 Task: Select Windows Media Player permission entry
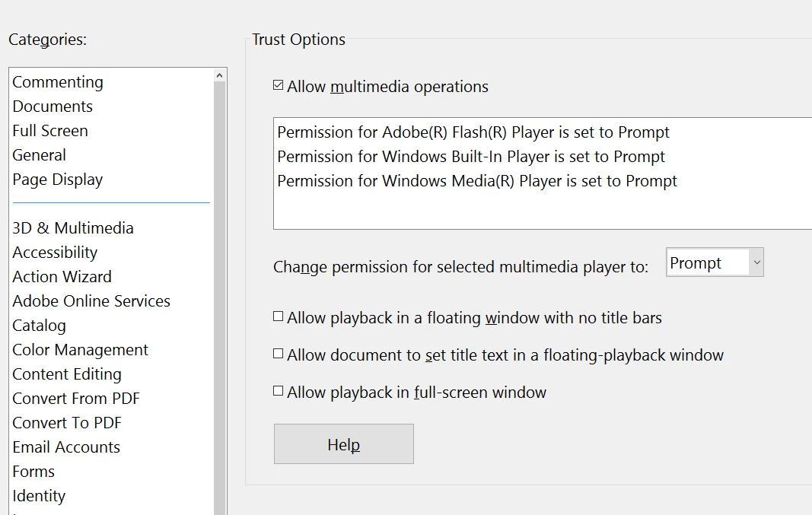pos(476,181)
